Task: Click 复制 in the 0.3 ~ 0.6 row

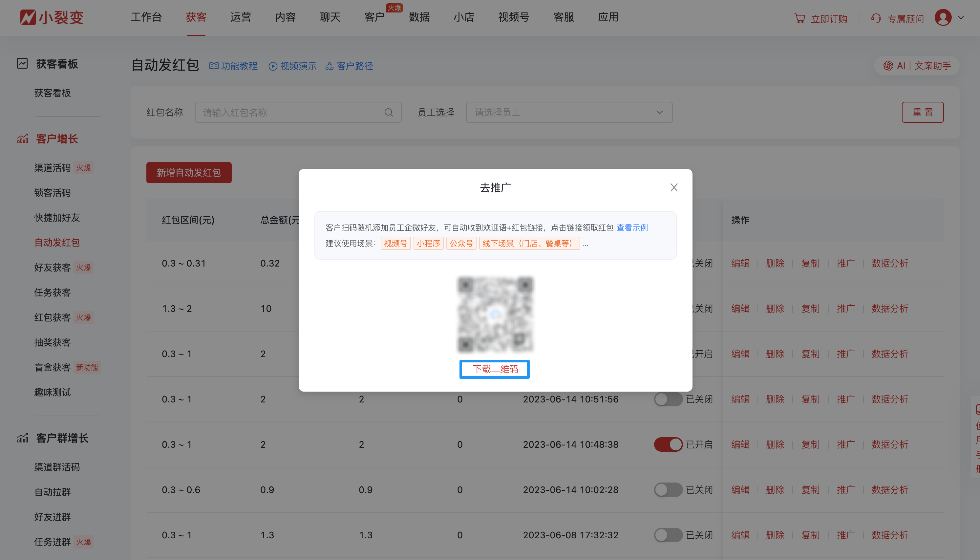Action: [x=810, y=490]
